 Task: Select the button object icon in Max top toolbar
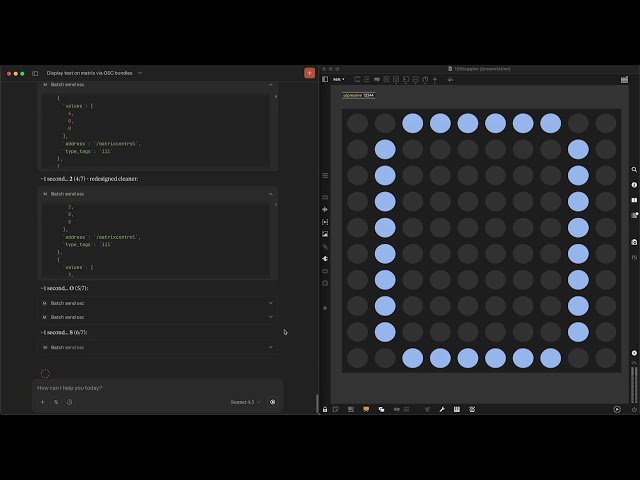coord(396,79)
